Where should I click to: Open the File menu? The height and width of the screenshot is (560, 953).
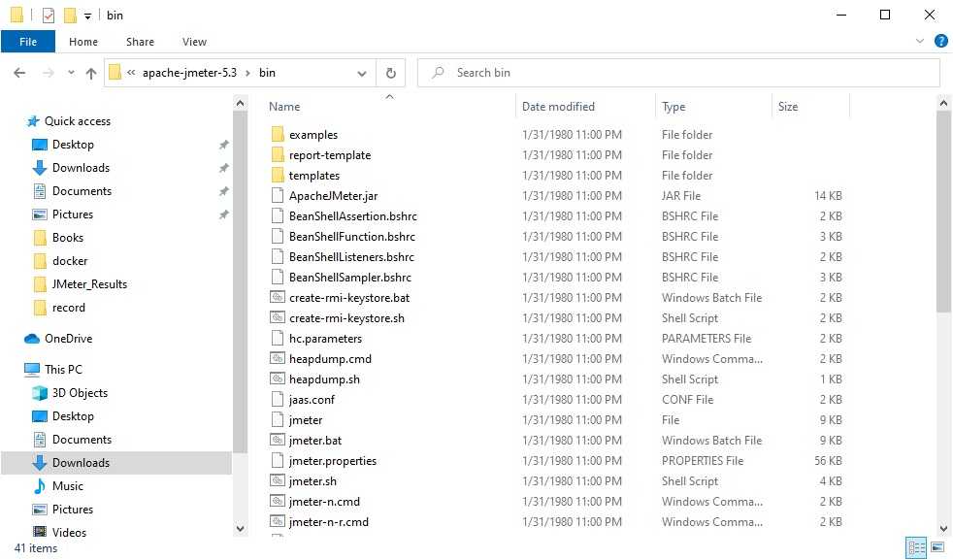pos(28,42)
